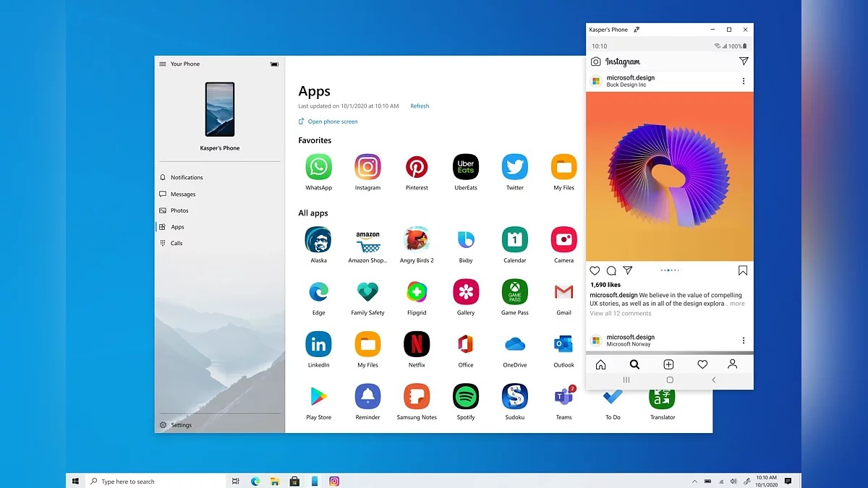Launch the Edge app
The height and width of the screenshot is (488, 868).
pos(318,292)
